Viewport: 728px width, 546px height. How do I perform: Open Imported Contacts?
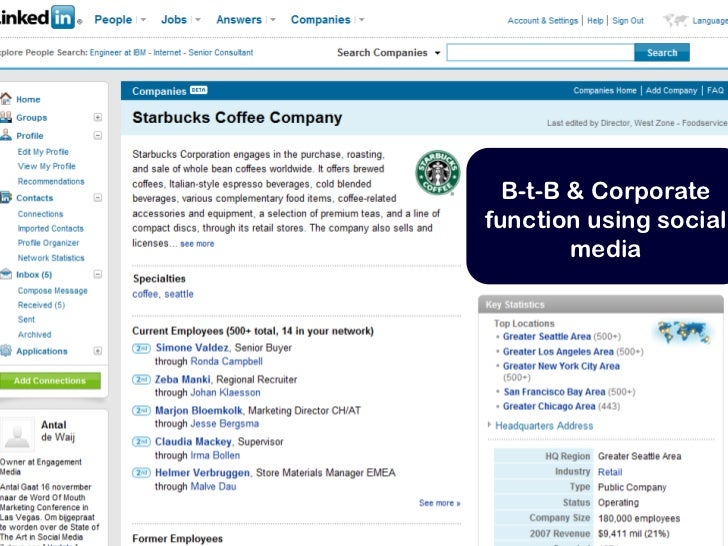point(51,228)
